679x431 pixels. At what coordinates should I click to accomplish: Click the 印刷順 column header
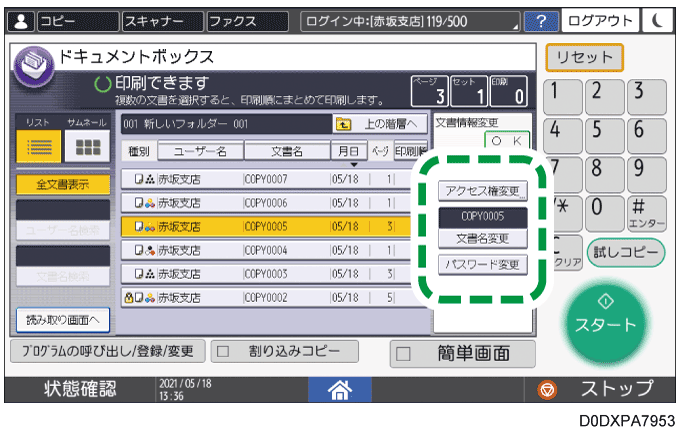(411, 151)
